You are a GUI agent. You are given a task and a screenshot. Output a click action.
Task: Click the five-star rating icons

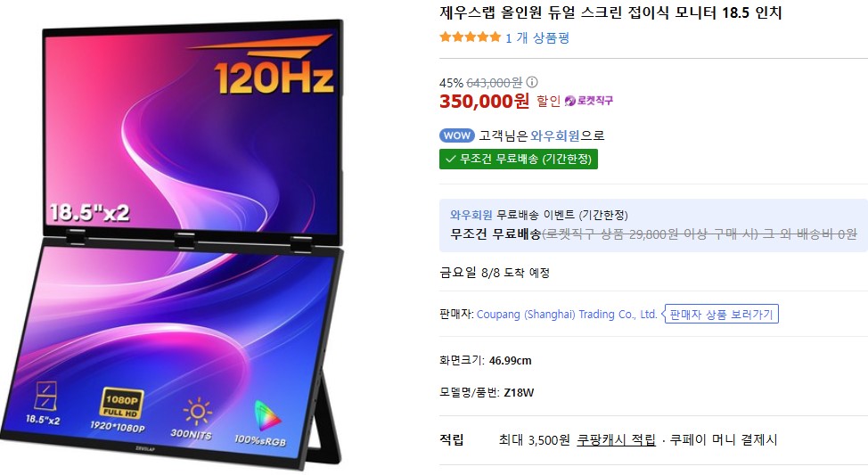click(470, 37)
